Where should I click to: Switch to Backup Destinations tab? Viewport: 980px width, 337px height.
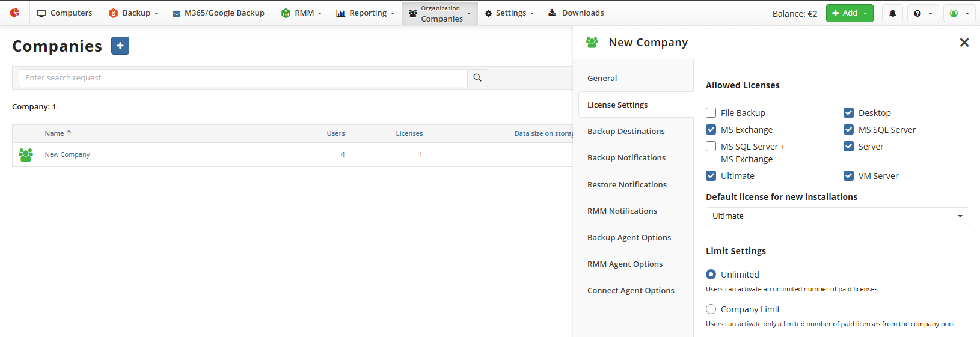pos(626,131)
